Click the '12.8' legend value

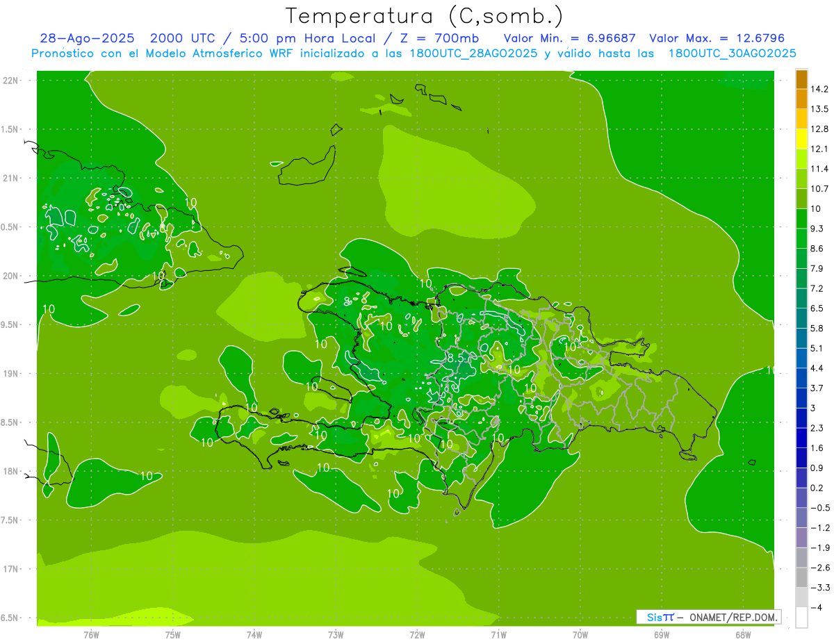point(820,129)
